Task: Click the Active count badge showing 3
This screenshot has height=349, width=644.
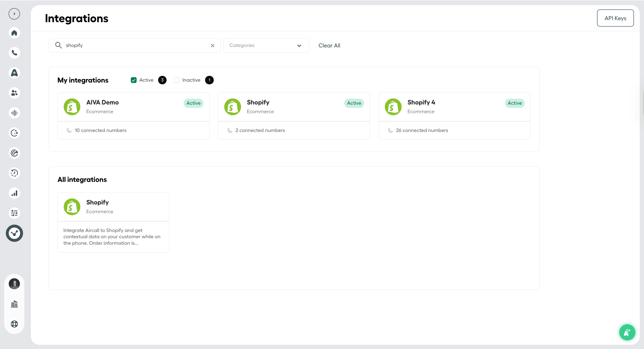Action: pyautogui.click(x=162, y=80)
